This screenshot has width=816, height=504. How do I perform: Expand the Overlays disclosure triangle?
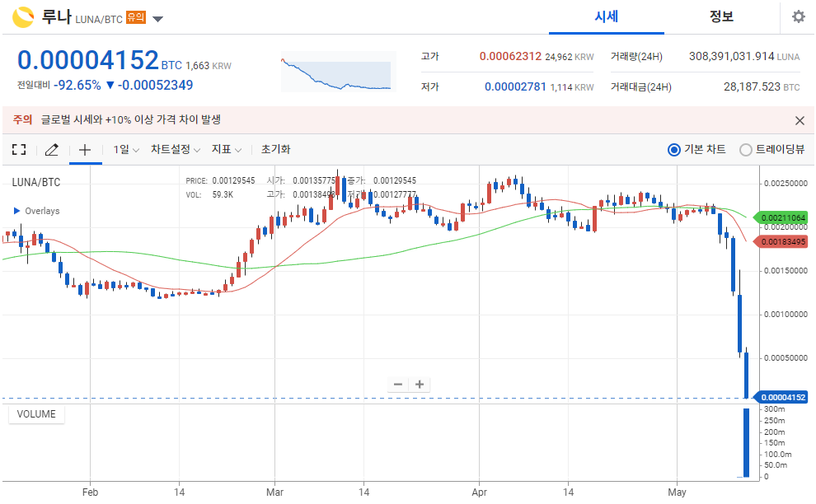point(16,212)
